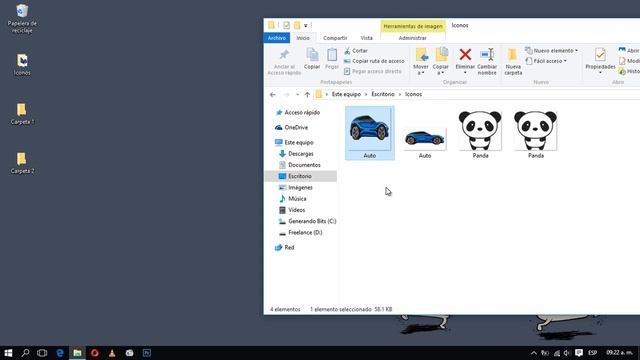Click Copiar ruta de acceso
The height and width of the screenshot is (360, 640).
pyautogui.click(x=374, y=61)
